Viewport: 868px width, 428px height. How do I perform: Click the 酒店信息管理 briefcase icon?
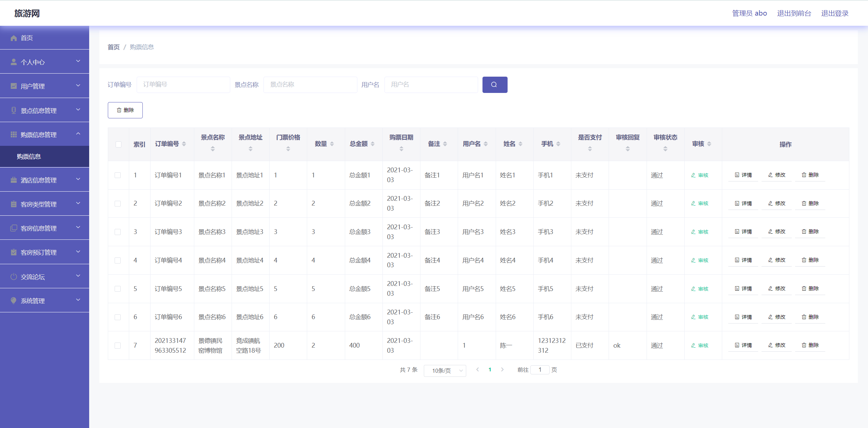pyautogui.click(x=14, y=180)
